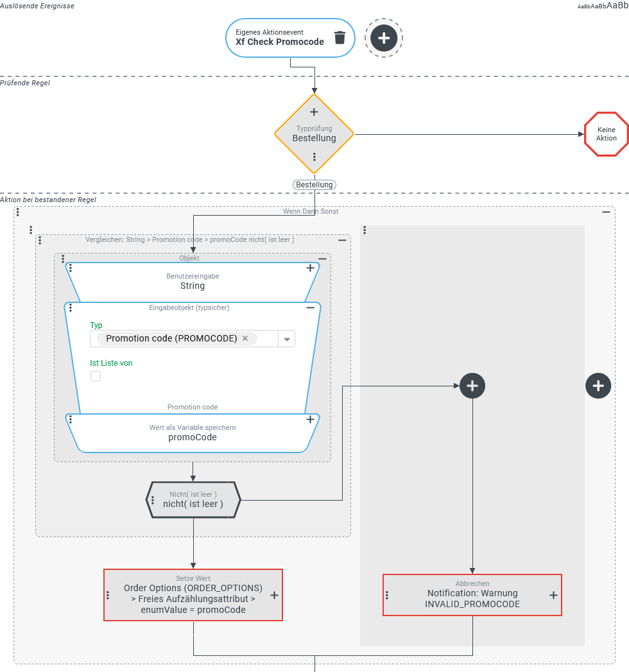This screenshot has height=672, width=629.
Task: Click plus icon on Abbrechen node
Action: coord(553,595)
